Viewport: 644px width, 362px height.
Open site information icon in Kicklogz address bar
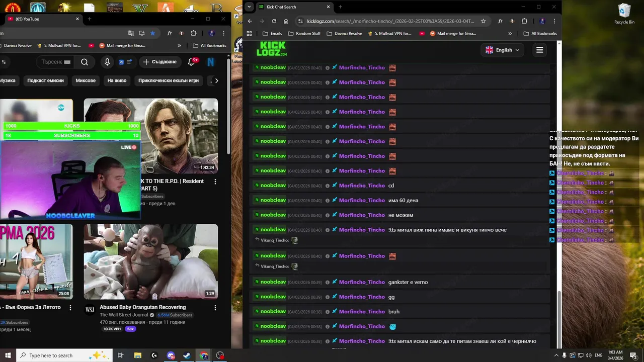[300, 21]
